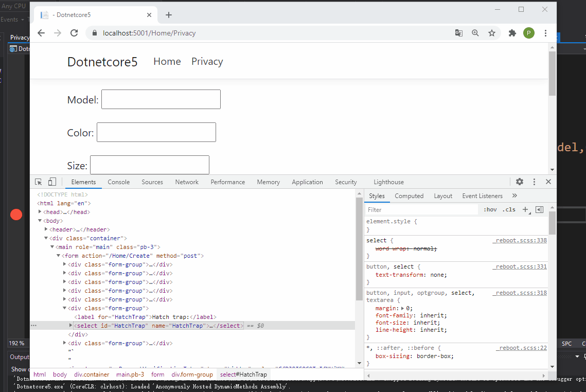Expand the select#HatchTrap element node
586x392 pixels.
[x=71, y=325]
